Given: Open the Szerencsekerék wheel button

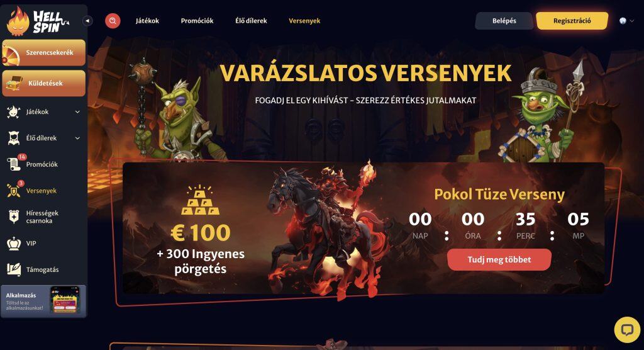Looking at the screenshot, I should pyautogui.click(x=44, y=53).
